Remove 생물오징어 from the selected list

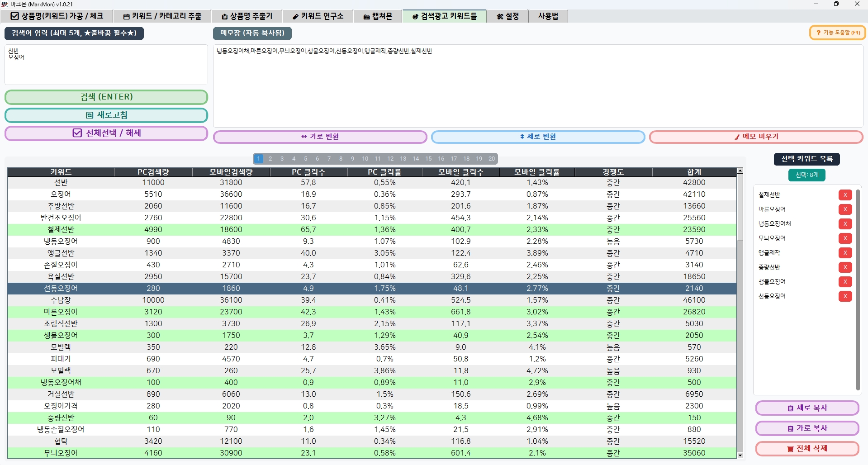[845, 282]
